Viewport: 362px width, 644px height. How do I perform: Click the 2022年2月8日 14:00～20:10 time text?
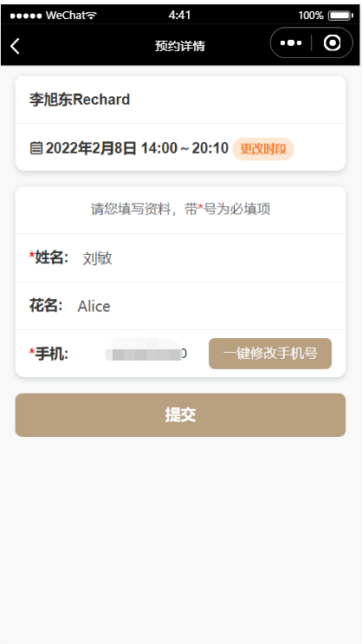tap(137, 148)
